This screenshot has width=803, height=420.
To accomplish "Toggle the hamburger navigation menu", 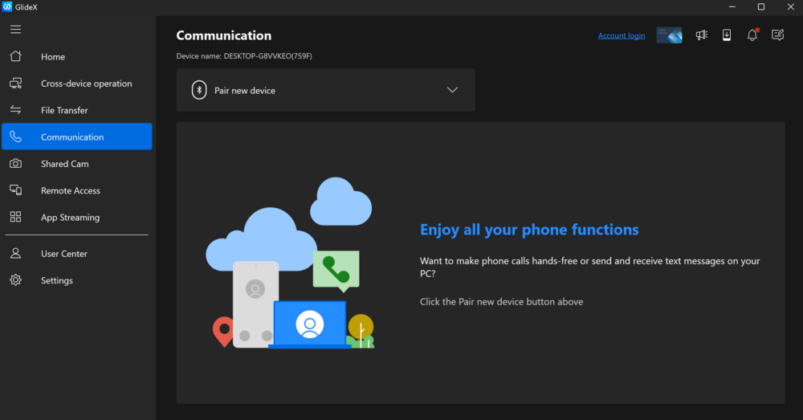I will pyautogui.click(x=15, y=29).
